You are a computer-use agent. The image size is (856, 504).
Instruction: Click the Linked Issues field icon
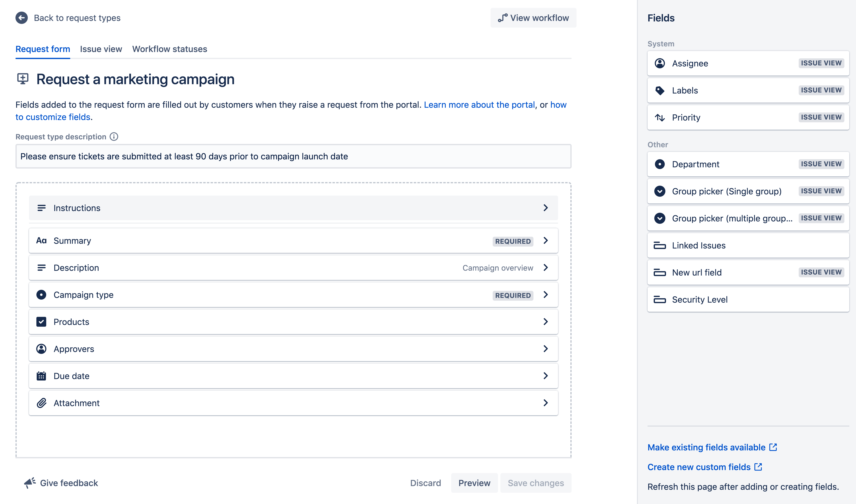tap(660, 245)
